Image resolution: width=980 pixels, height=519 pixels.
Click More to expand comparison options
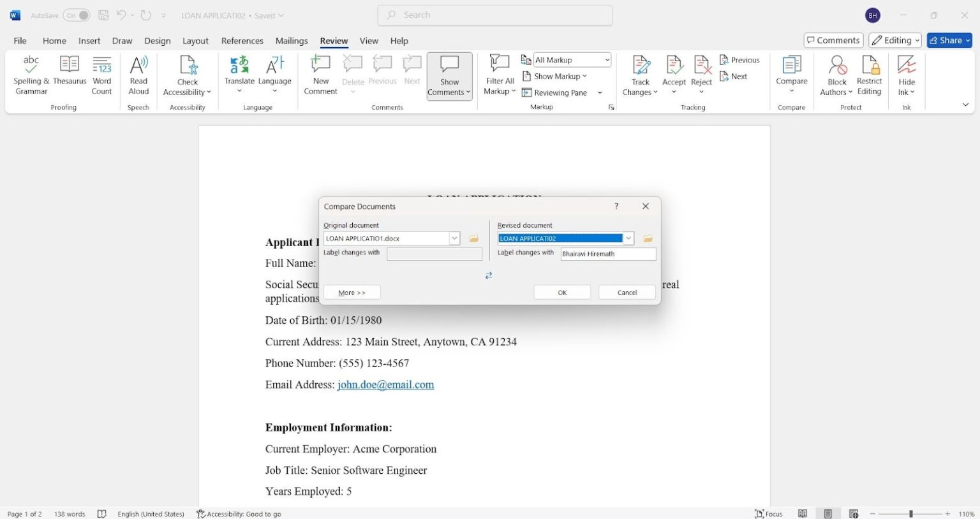pos(352,292)
